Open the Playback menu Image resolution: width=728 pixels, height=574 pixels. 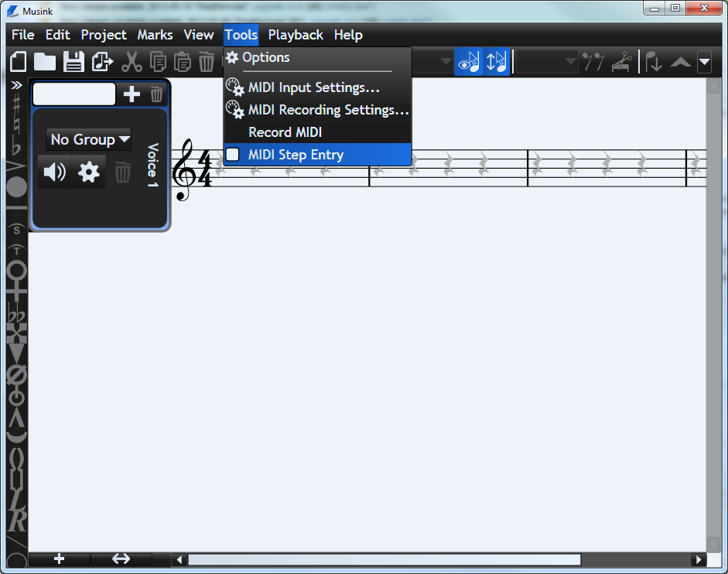(x=296, y=35)
